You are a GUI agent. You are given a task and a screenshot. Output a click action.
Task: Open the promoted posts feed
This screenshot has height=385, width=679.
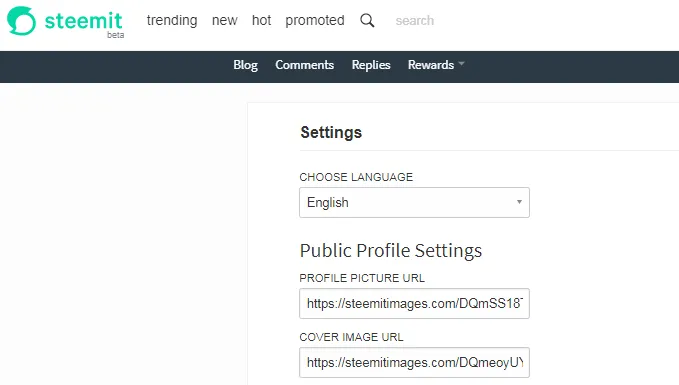pos(315,20)
